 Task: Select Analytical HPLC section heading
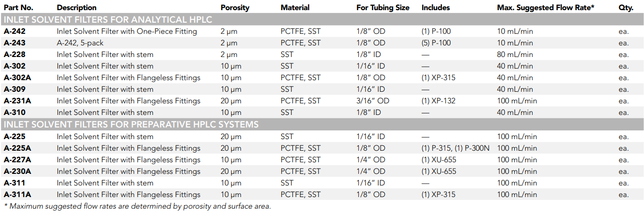pyautogui.click(x=108, y=19)
